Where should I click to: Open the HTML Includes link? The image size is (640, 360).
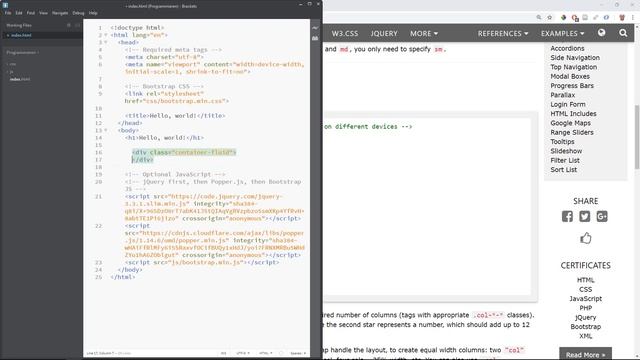(x=573, y=114)
